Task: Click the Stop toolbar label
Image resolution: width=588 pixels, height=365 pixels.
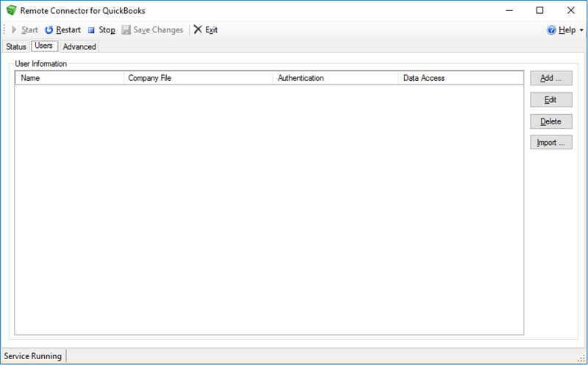Action: 107,29
